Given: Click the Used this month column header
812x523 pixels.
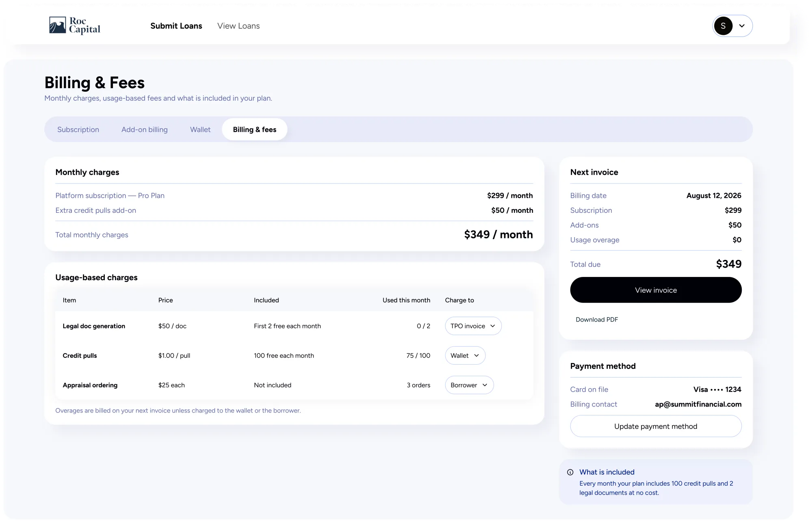Looking at the screenshot, I should (x=406, y=300).
